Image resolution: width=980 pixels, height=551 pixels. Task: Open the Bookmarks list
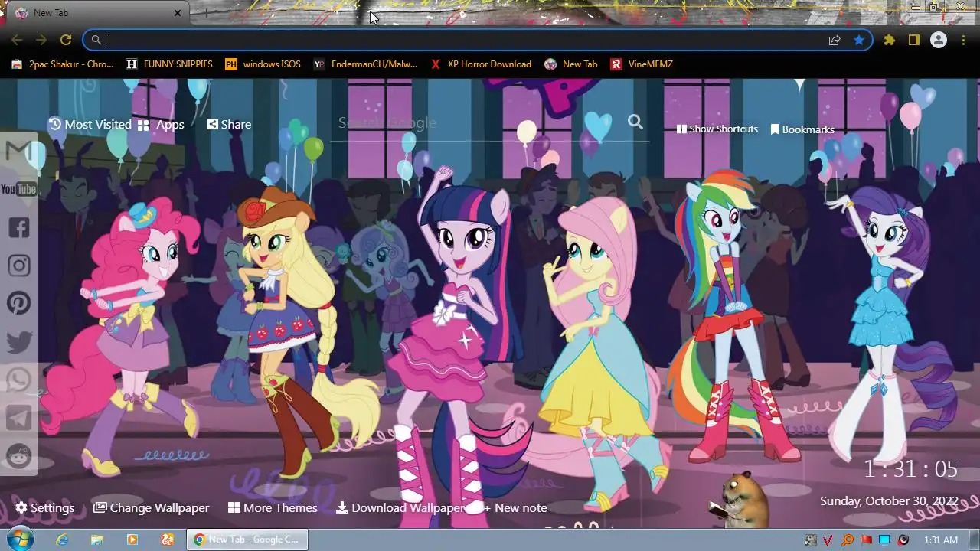tap(802, 129)
